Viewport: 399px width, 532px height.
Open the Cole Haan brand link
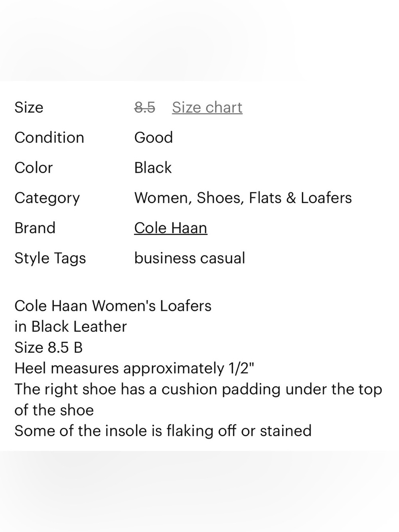(171, 228)
